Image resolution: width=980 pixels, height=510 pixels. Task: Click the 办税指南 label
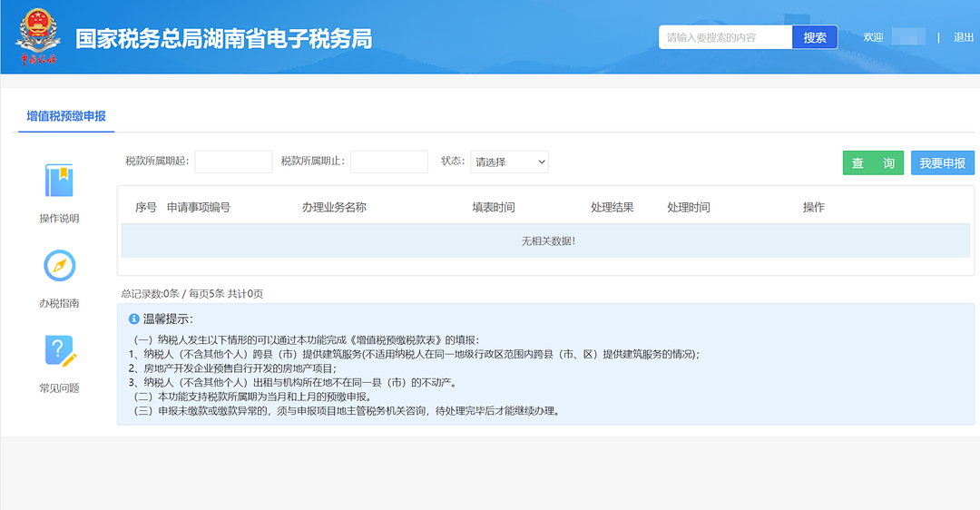(59, 303)
